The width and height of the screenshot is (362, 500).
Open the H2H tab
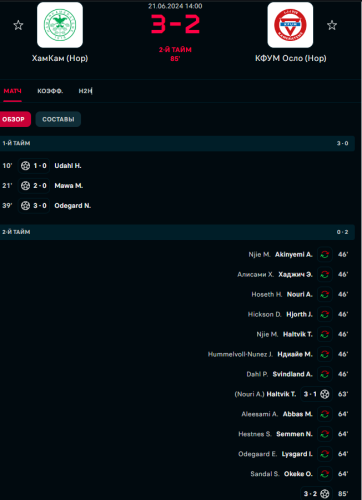pos(85,91)
